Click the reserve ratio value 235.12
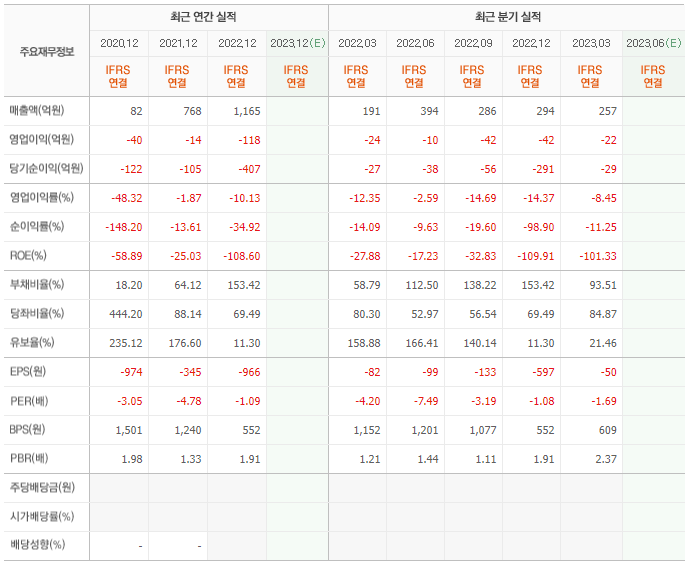689x564 pixels. point(126,343)
